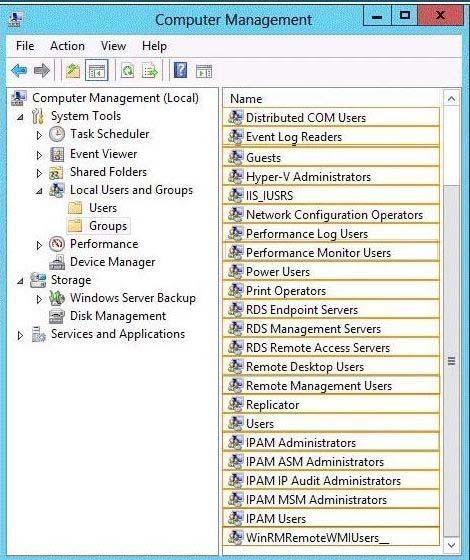Click the Name column header
This screenshot has height=560, width=470.
tap(331, 99)
